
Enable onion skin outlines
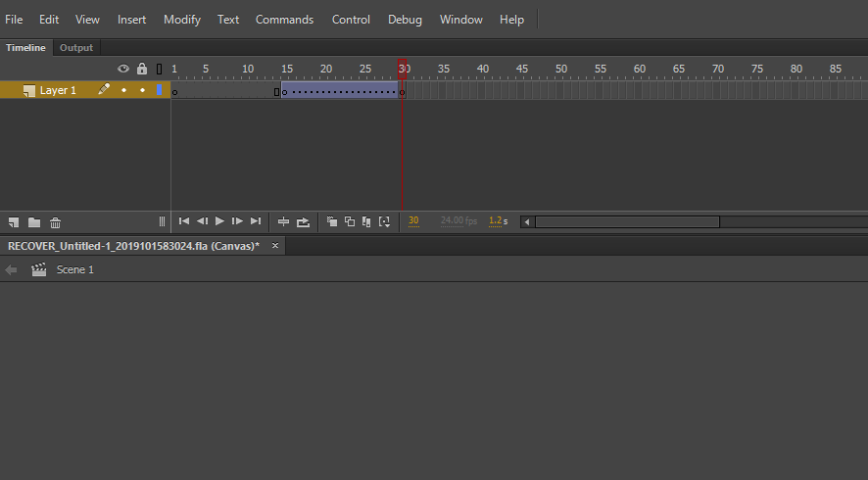pos(350,221)
